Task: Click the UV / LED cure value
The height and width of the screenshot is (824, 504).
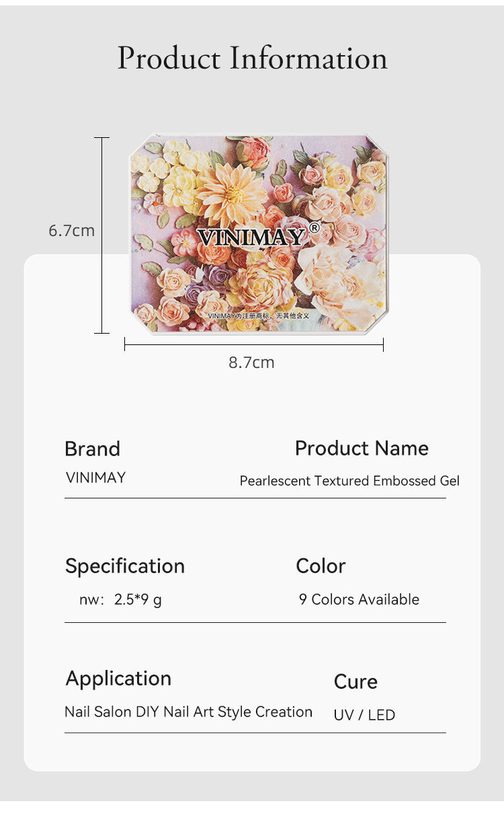Action: click(364, 715)
